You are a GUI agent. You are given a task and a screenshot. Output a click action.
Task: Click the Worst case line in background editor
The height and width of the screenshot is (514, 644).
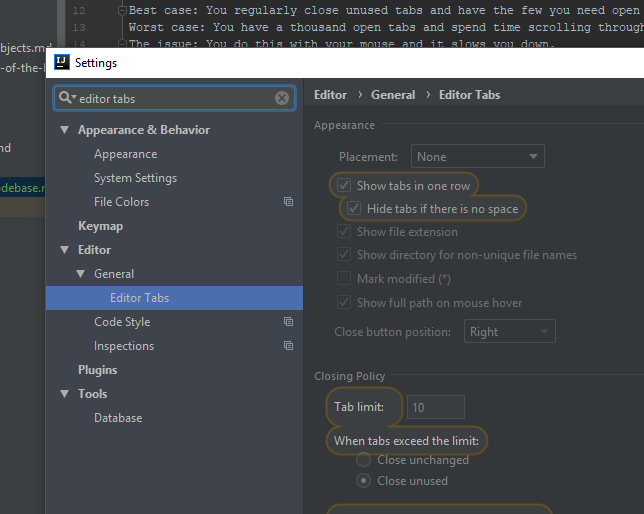click(x=386, y=28)
